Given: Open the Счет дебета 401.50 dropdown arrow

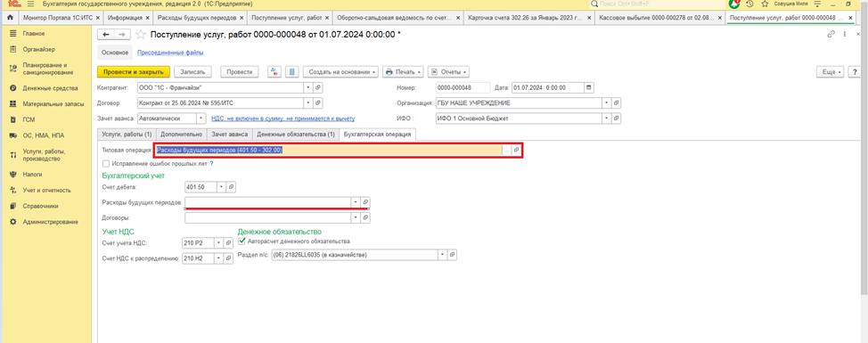Looking at the screenshot, I should pyautogui.click(x=222, y=187).
